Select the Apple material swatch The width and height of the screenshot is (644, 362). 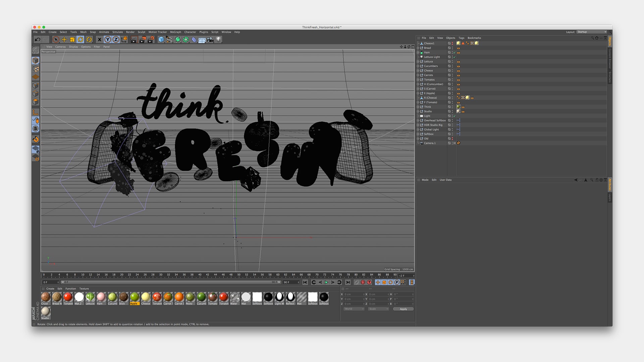(135, 298)
